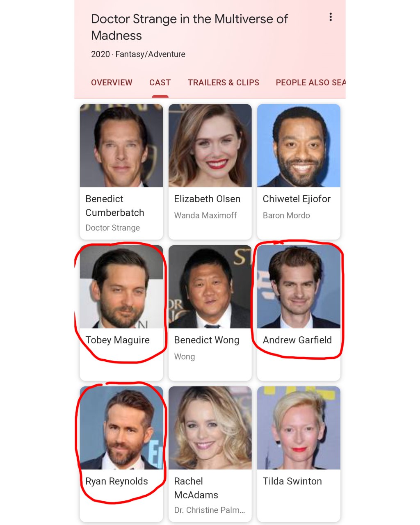The image size is (420, 525).
Task: Click Benedict Wong's photo thumbnail
Action: point(210,287)
